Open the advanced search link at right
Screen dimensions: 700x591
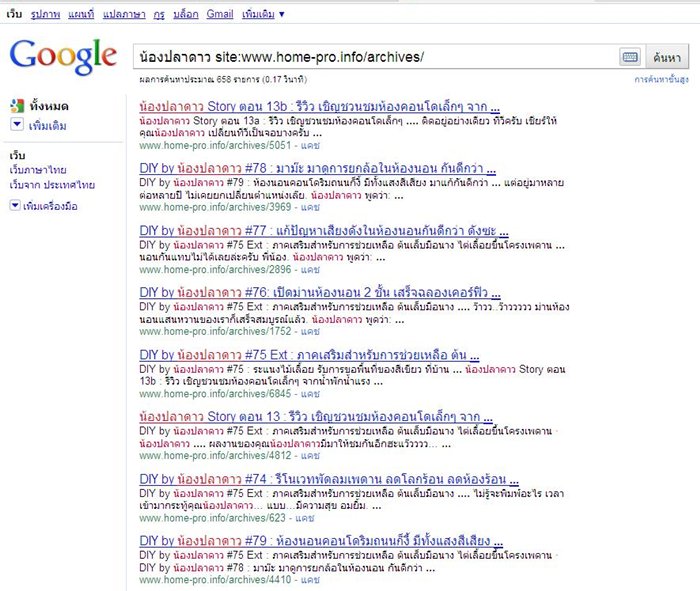point(661,79)
